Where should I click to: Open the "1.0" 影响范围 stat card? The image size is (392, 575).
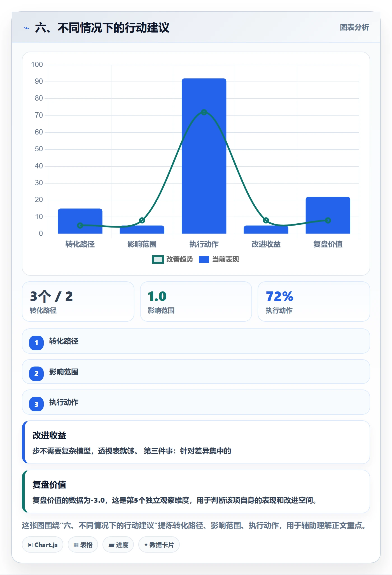(196, 302)
